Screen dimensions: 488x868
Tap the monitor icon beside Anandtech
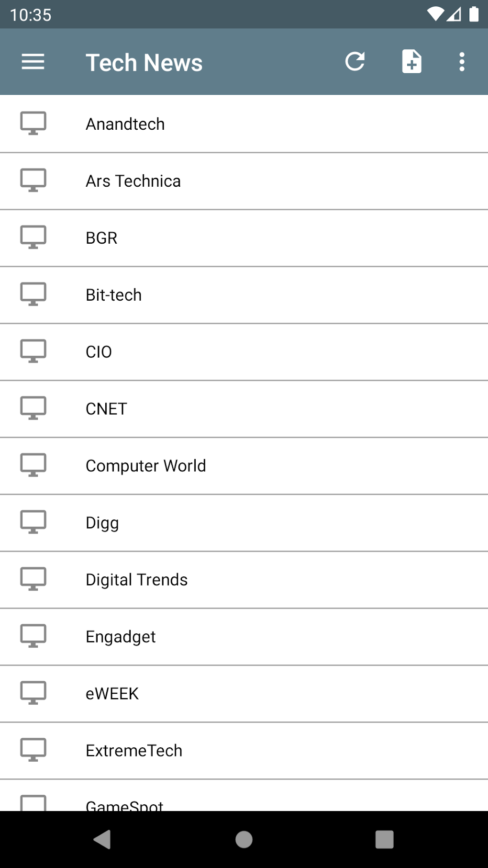pos(33,124)
